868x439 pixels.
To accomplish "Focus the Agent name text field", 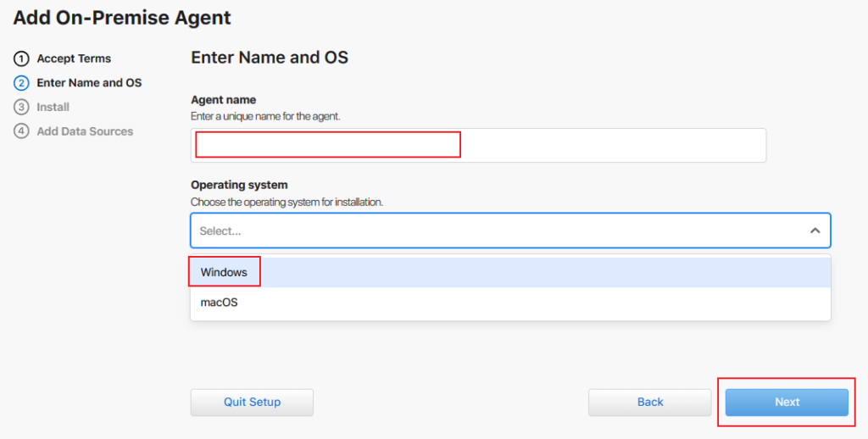I will [478, 145].
